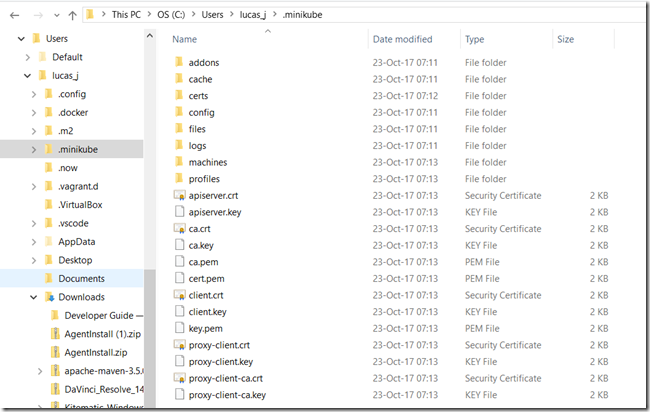650x412 pixels.
Task: Select the ca.crt certificate icon
Action: [179, 228]
